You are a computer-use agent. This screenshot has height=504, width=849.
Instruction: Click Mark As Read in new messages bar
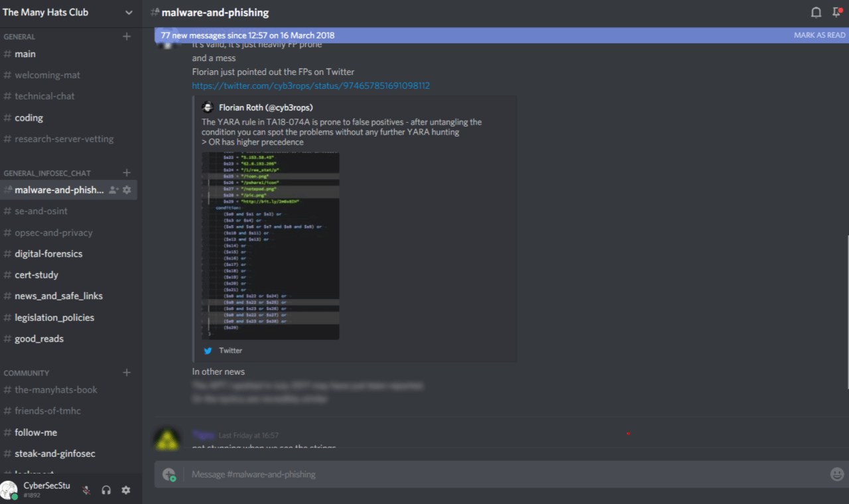(819, 35)
